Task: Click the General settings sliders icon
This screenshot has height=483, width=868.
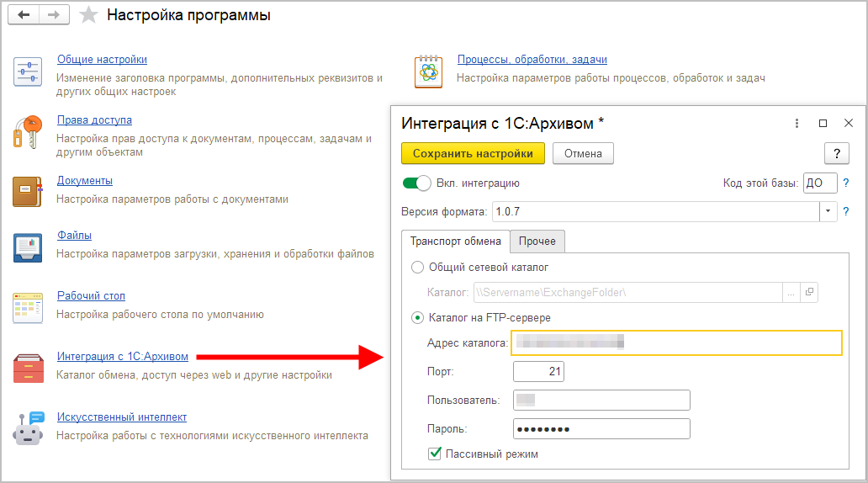Action: coord(28,72)
